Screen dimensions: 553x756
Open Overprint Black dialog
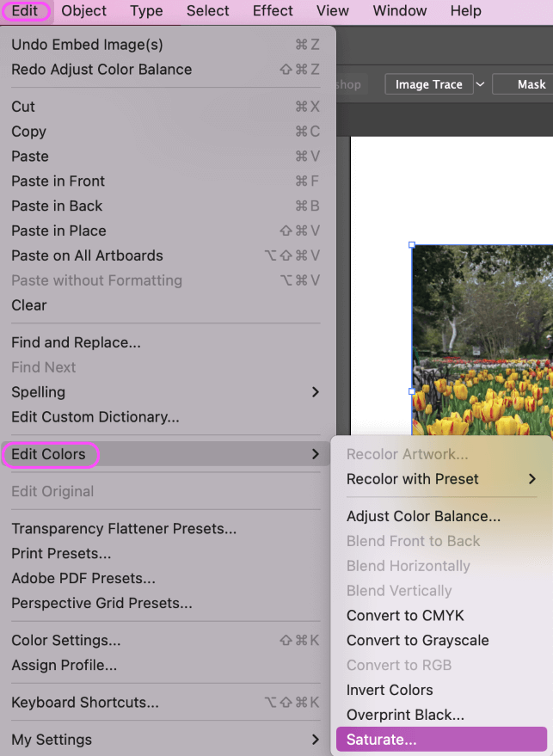(x=405, y=715)
